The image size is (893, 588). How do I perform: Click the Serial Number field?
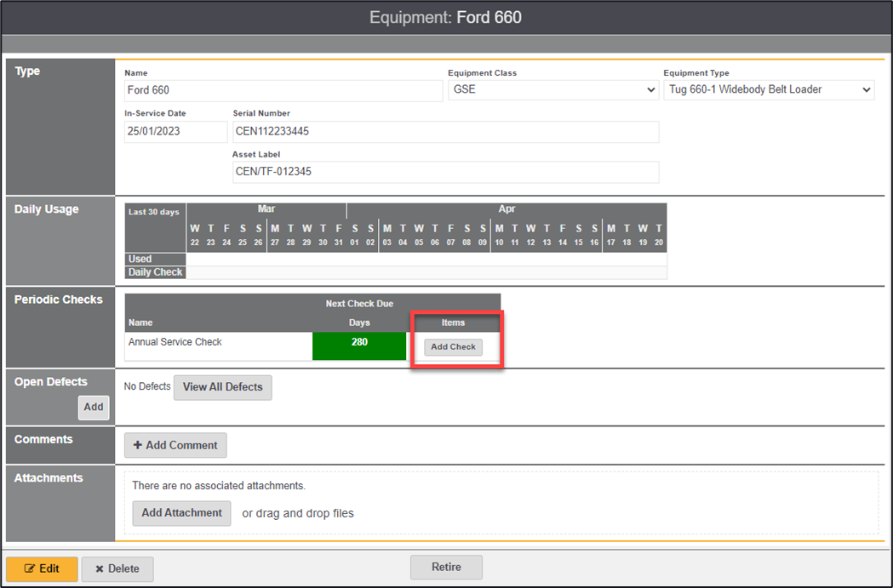point(445,132)
